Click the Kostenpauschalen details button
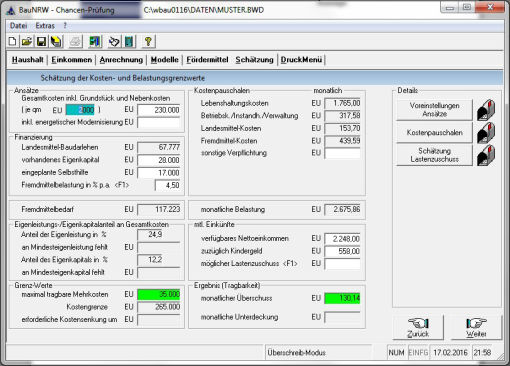Viewport: 510px width, 366px height. [x=434, y=132]
